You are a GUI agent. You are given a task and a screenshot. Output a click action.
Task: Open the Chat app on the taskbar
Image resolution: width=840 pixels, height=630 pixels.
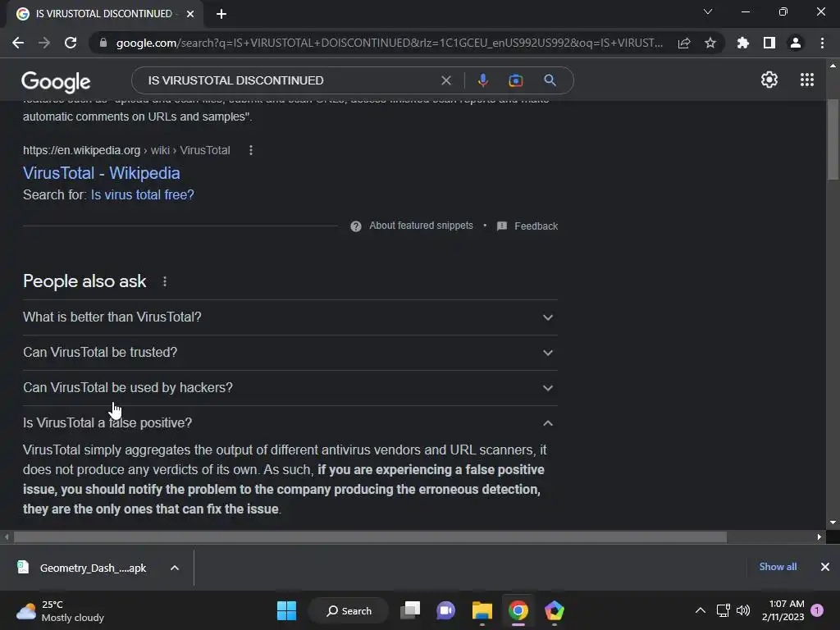tap(445, 610)
